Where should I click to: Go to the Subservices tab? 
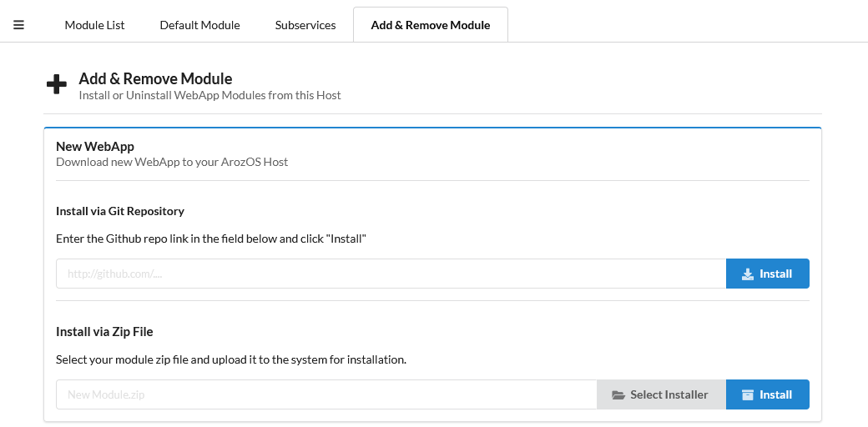(x=305, y=25)
